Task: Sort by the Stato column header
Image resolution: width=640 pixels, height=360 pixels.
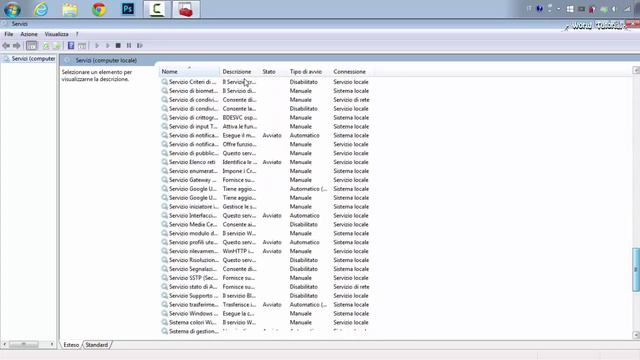Action: [x=273, y=71]
